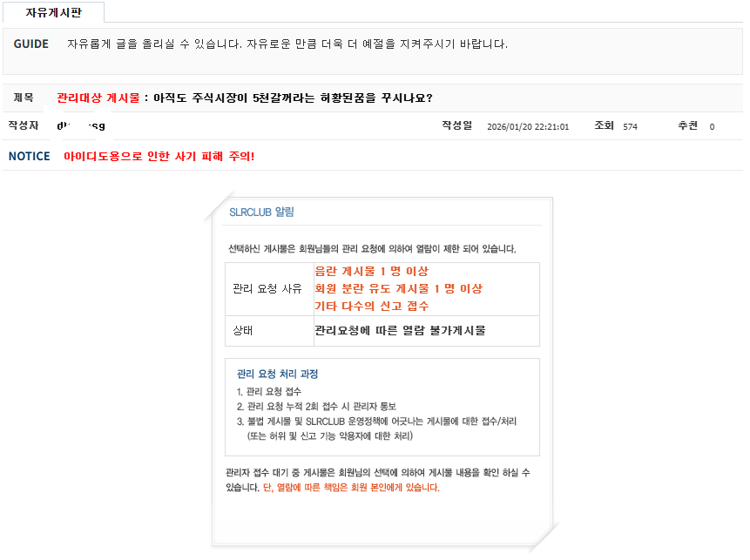The width and height of the screenshot is (750, 560).
Task: Click the SLRCLUB 알림 heading
Action: tap(261, 212)
